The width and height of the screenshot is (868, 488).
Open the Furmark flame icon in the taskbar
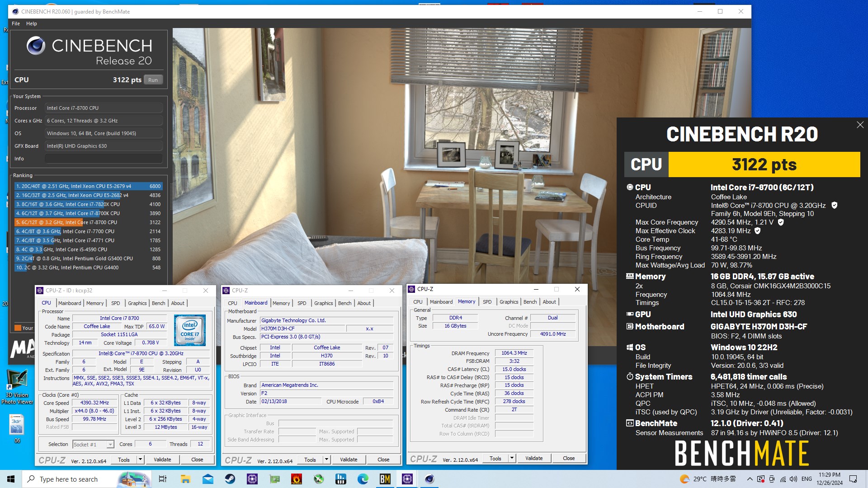(297, 479)
